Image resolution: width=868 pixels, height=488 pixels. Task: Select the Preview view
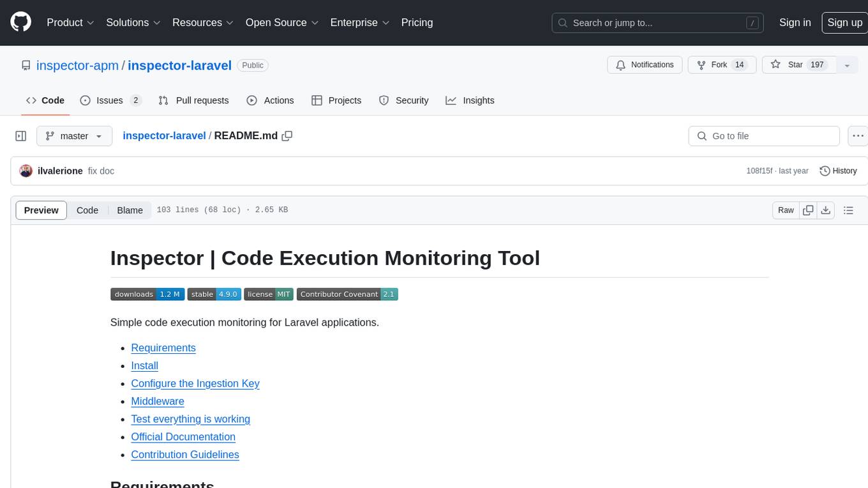click(41, 210)
